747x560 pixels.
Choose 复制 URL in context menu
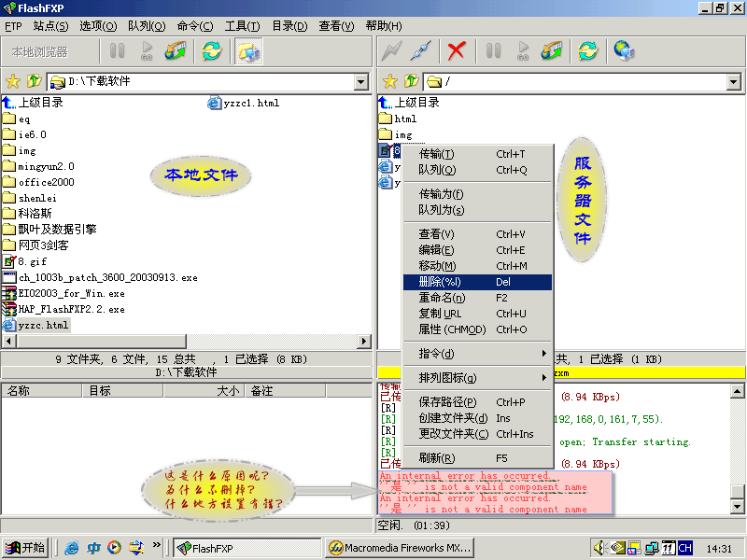pos(477,314)
